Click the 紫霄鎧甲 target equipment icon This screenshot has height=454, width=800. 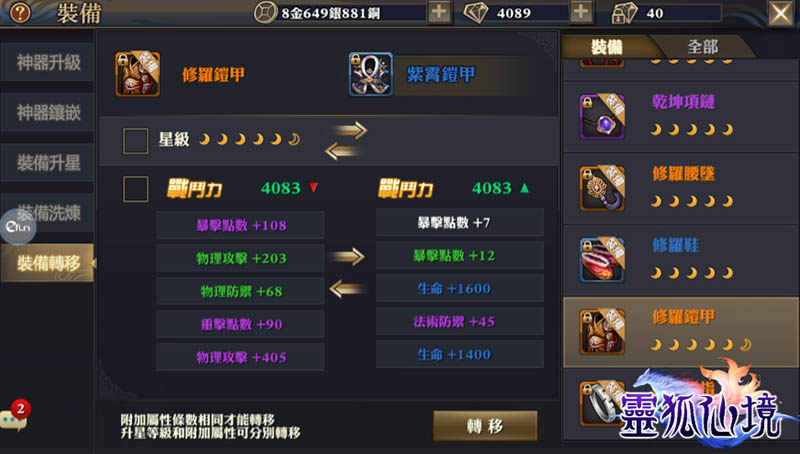[371, 74]
